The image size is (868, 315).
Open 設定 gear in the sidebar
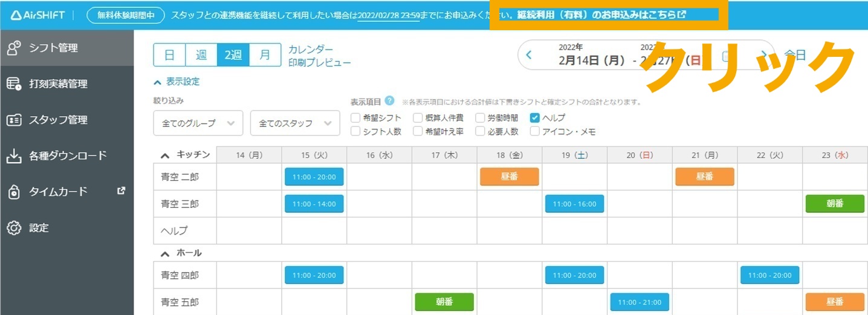pos(14,228)
